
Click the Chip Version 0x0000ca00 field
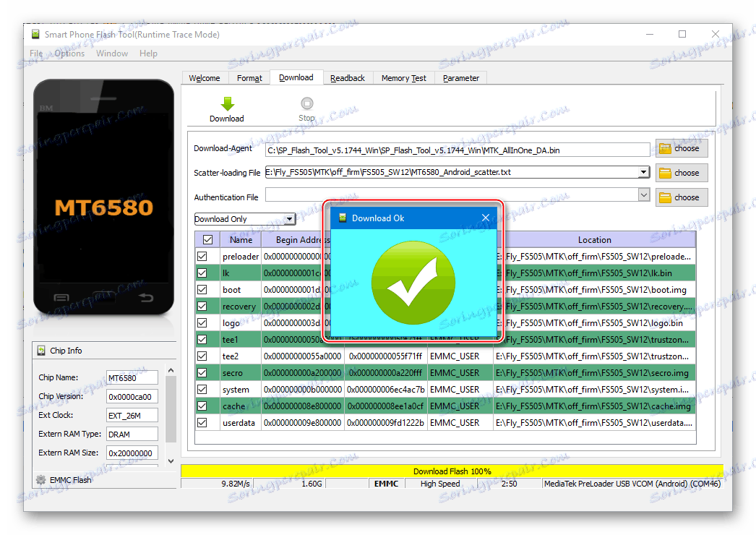coord(132,396)
